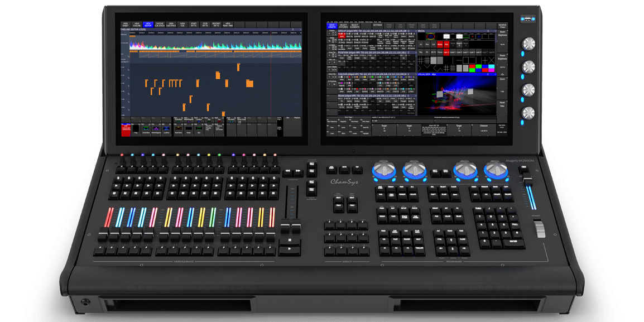
Task: Toggle the highlighted VIEW EDITOR soft button
Action: coord(148,25)
